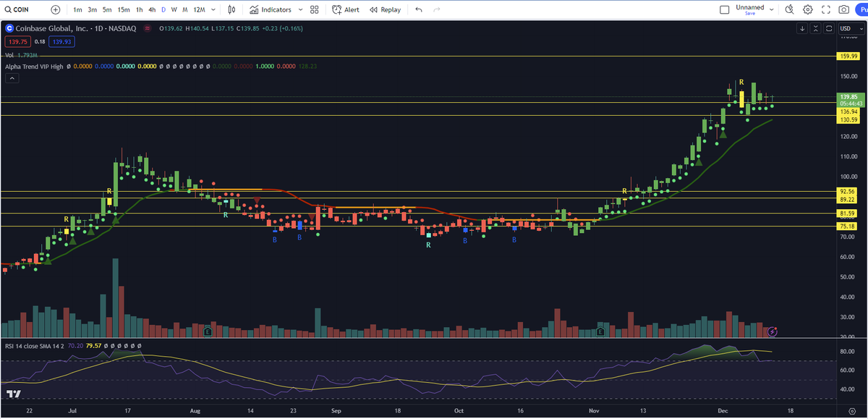Click the Dec label on time axis
This screenshot has width=868, height=419.
[723, 410]
